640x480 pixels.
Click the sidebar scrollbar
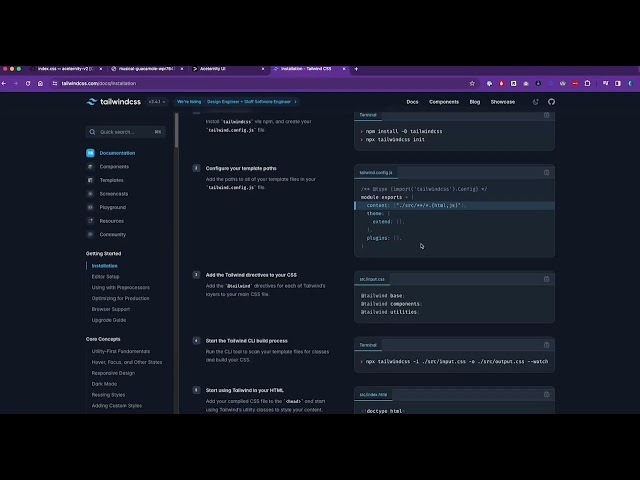176,131
